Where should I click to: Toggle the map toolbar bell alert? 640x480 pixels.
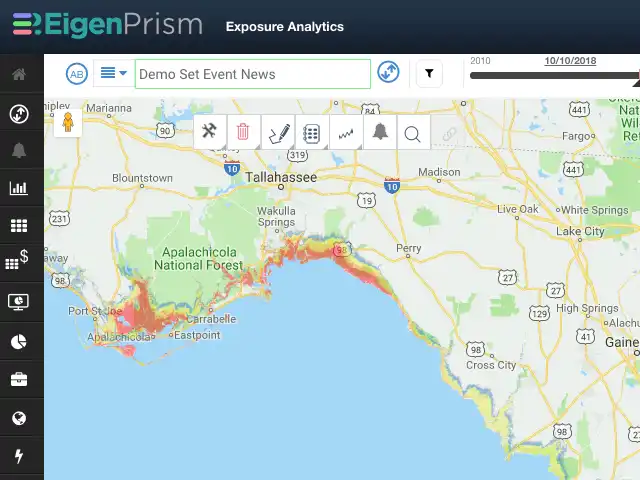380,131
